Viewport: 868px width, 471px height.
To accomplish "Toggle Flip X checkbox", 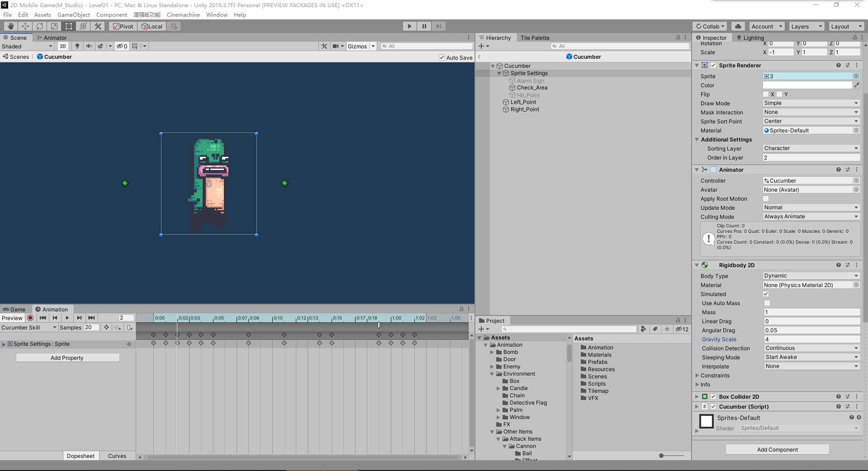I will click(766, 94).
